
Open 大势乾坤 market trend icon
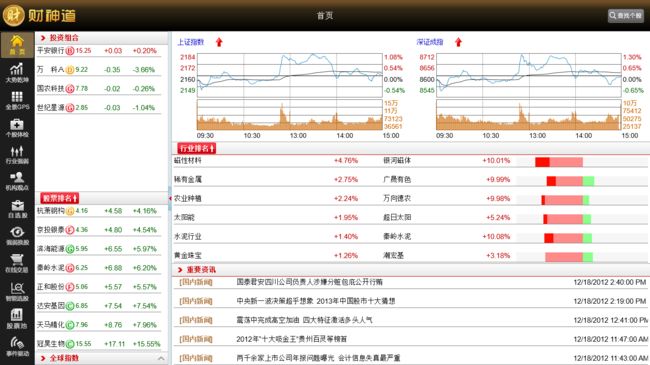[x=17, y=72]
